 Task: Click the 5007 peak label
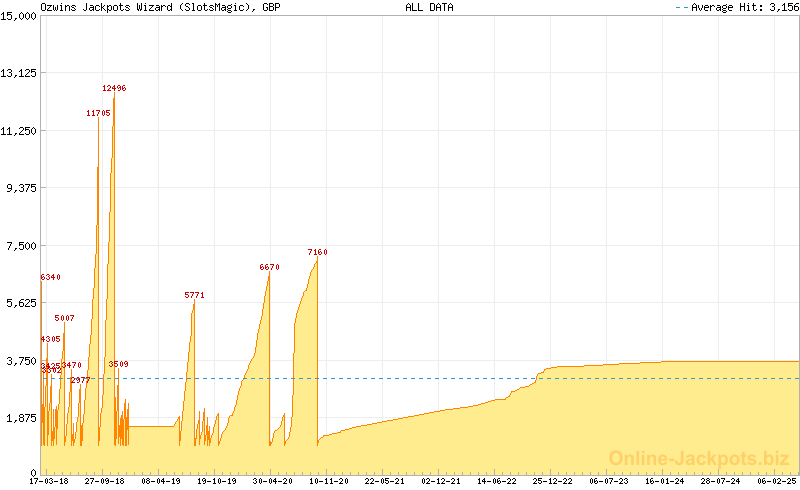(64, 318)
